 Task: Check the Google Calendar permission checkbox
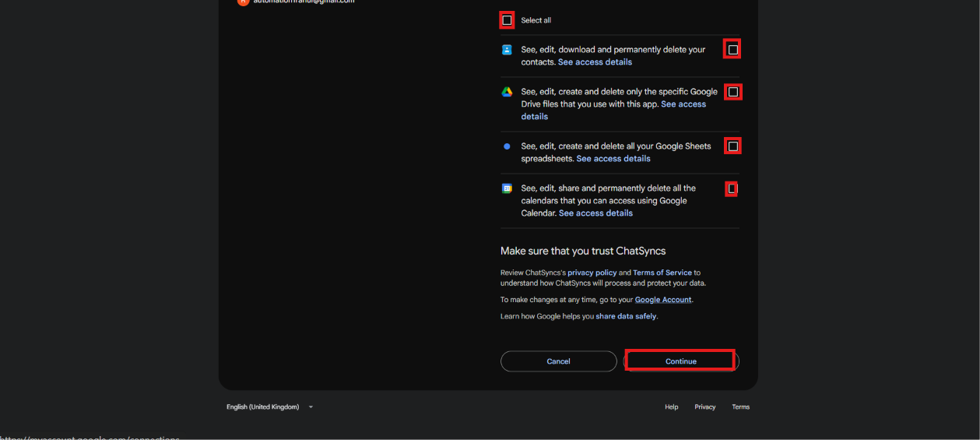coord(732,188)
